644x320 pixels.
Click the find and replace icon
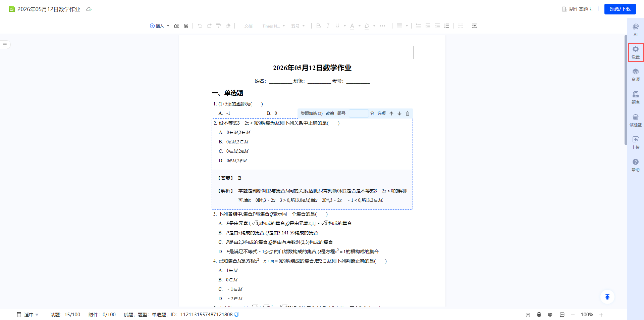tap(474, 26)
